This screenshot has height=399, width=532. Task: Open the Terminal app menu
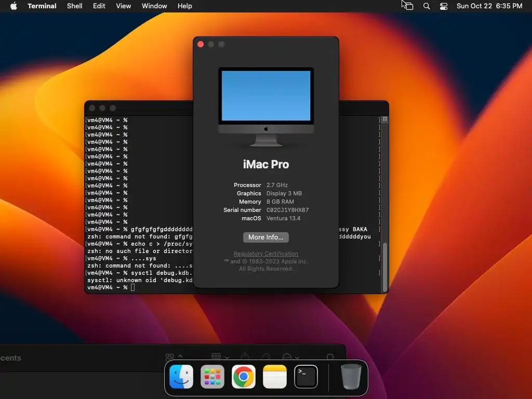pyautogui.click(x=42, y=6)
